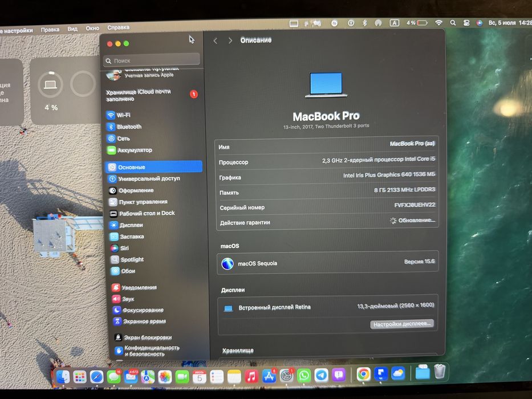Open Finder from the Dock
532x399 pixels.
click(x=63, y=376)
